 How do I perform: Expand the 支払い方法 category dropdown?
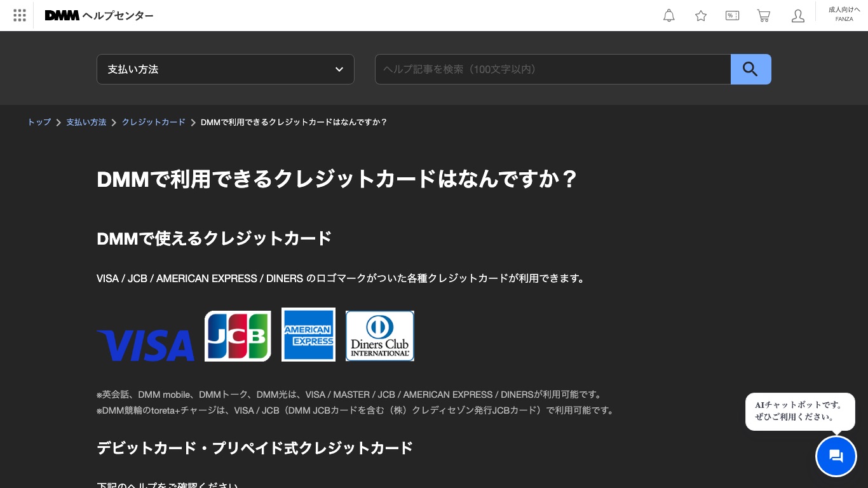[226, 69]
